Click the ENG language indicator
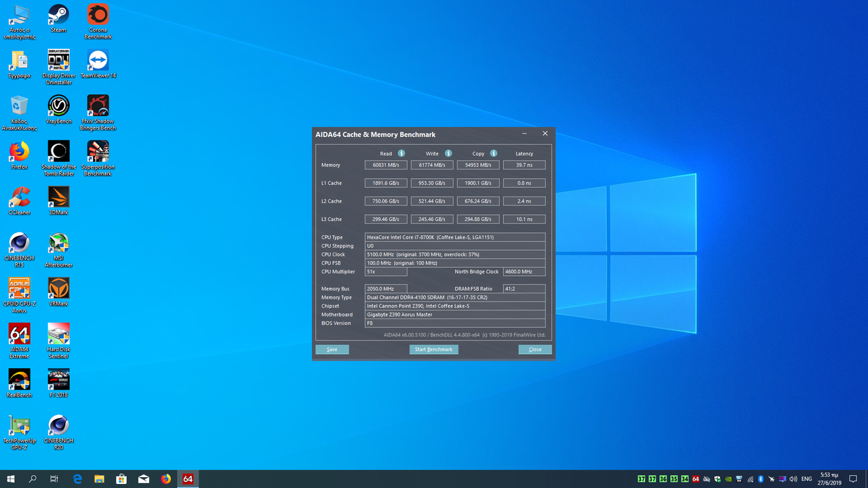 pyautogui.click(x=807, y=479)
